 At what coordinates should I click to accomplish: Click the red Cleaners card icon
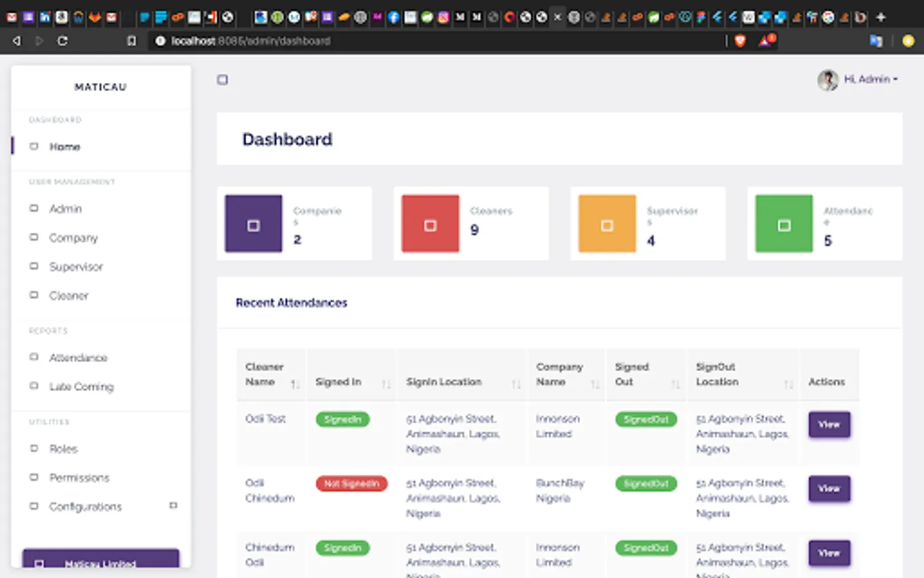431,223
